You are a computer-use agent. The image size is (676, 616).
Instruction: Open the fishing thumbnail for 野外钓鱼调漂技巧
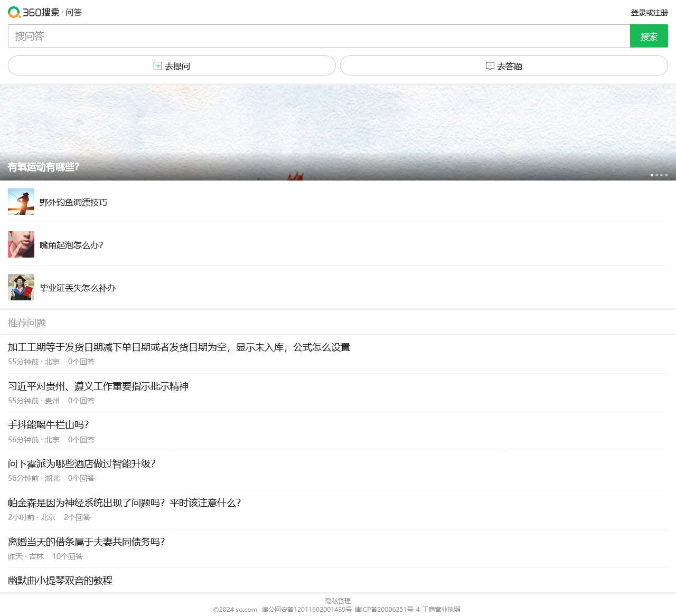[21, 202]
